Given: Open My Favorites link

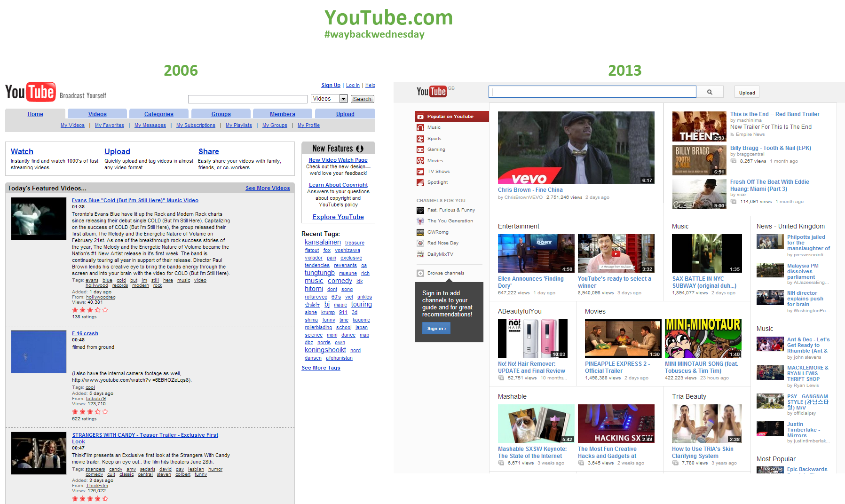Looking at the screenshot, I should 110,126.
